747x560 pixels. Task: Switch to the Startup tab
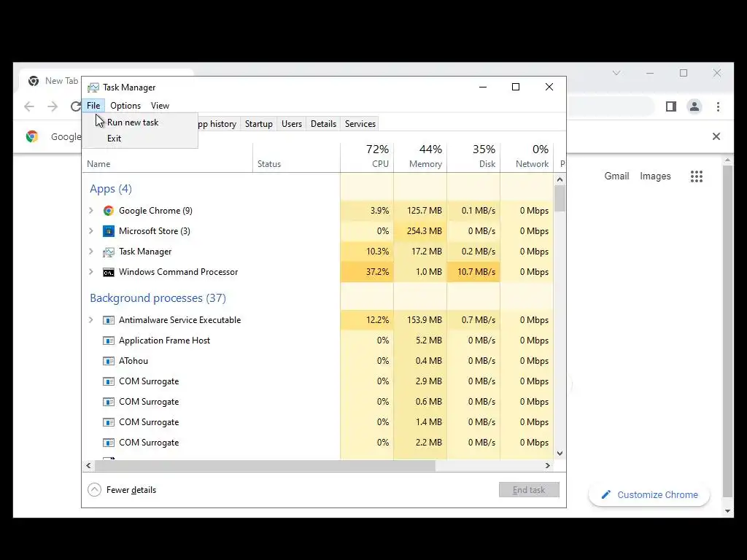[259, 124]
